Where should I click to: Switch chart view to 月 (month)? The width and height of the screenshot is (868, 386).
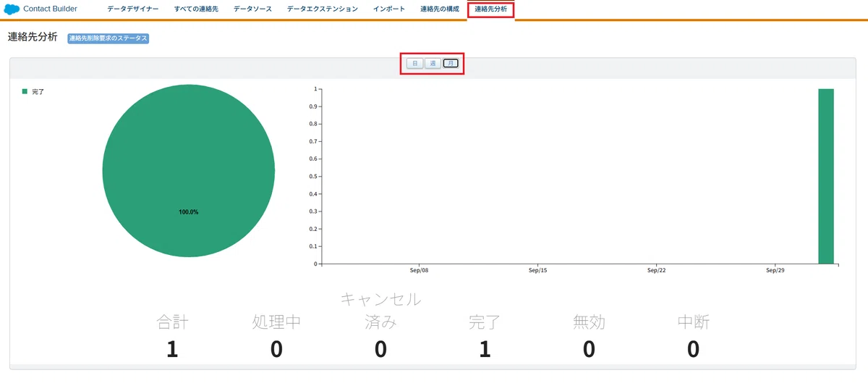451,64
